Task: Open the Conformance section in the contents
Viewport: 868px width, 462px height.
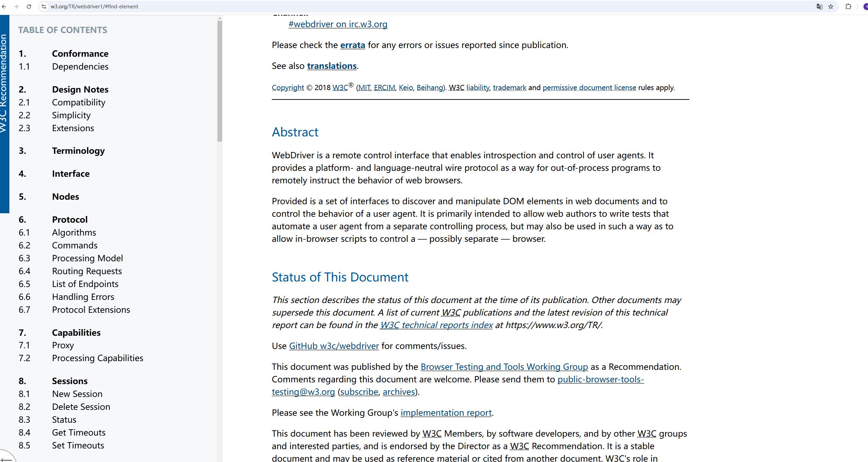Action: click(x=80, y=54)
